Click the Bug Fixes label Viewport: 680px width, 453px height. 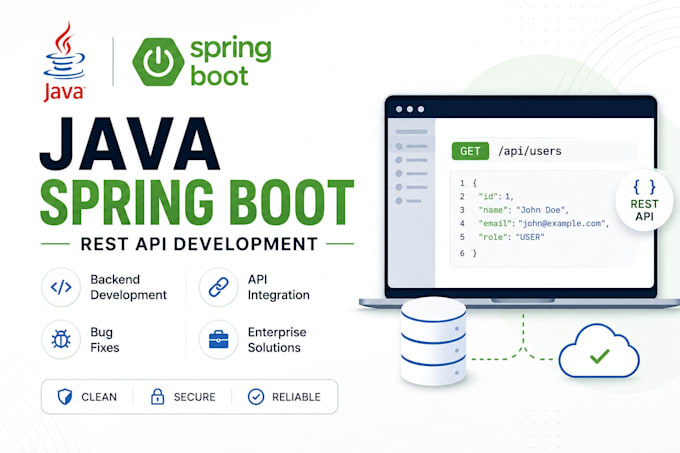[105, 339]
